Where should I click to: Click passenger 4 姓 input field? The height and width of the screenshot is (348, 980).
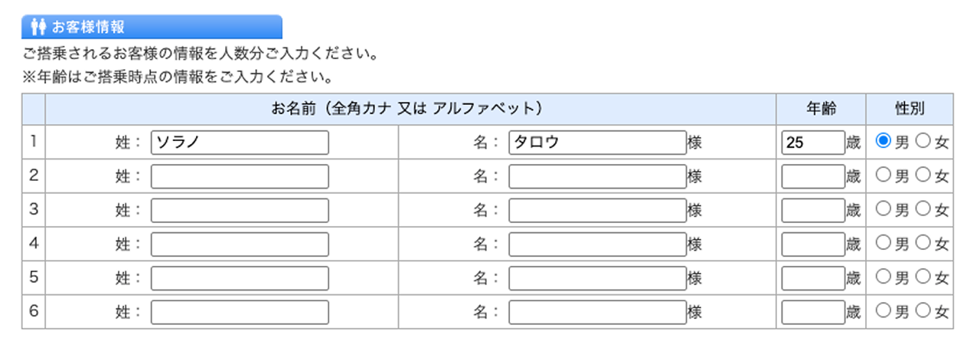(240, 245)
